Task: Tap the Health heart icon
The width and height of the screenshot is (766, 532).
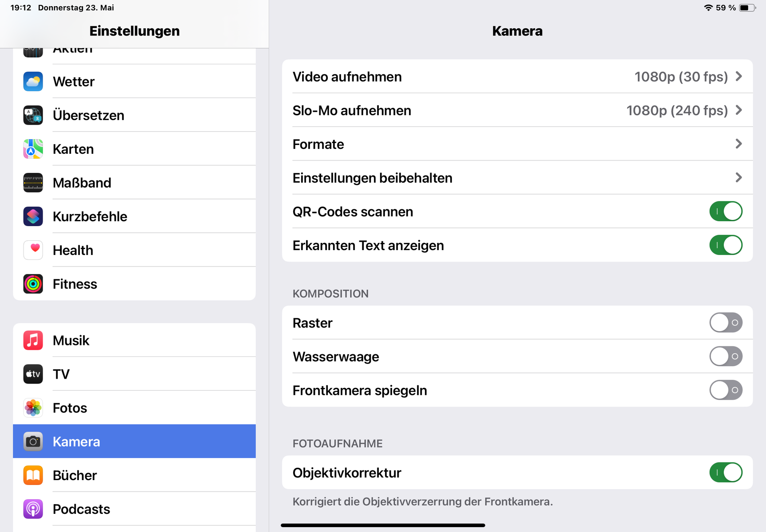Action: 33,250
